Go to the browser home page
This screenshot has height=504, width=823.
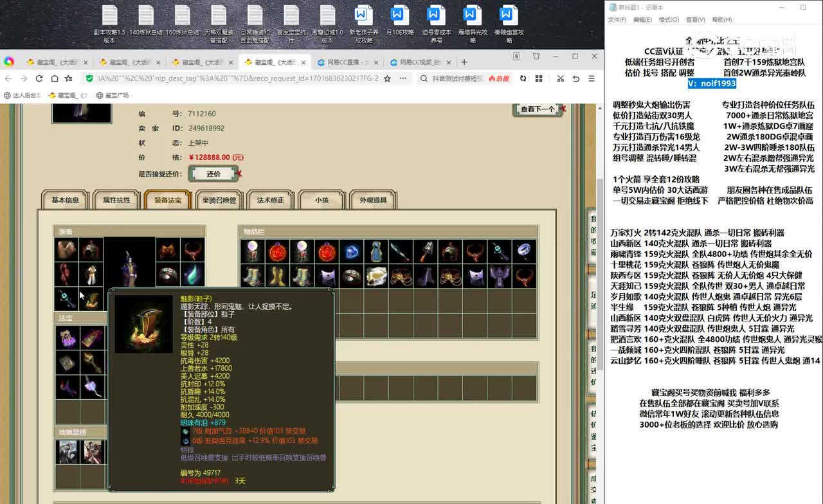tap(55, 78)
